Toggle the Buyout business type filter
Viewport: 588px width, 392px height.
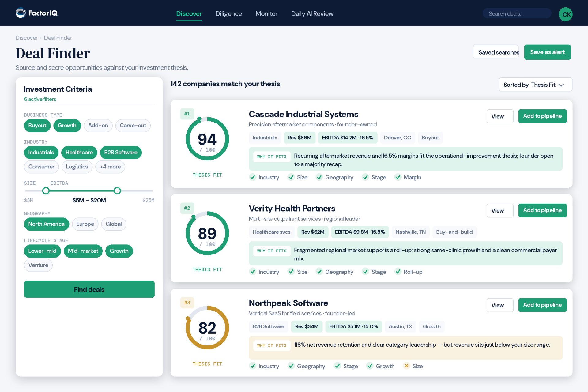37,126
